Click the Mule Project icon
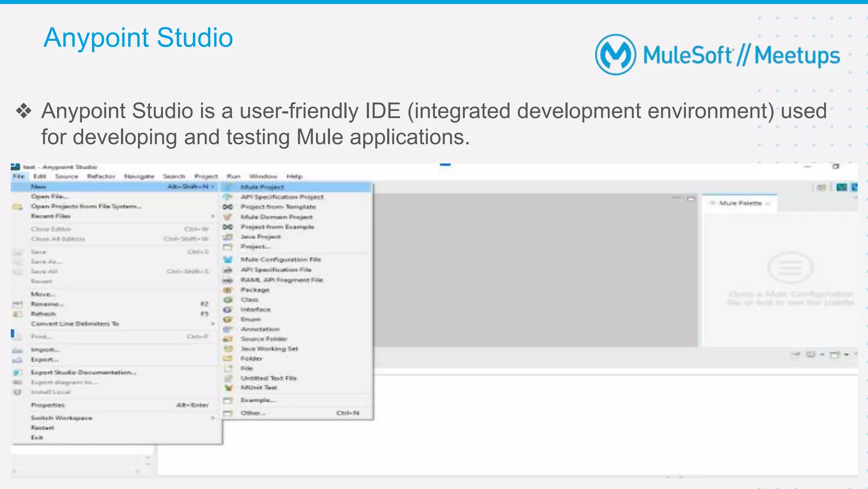Viewport: 868px width, 489px height. click(x=228, y=187)
